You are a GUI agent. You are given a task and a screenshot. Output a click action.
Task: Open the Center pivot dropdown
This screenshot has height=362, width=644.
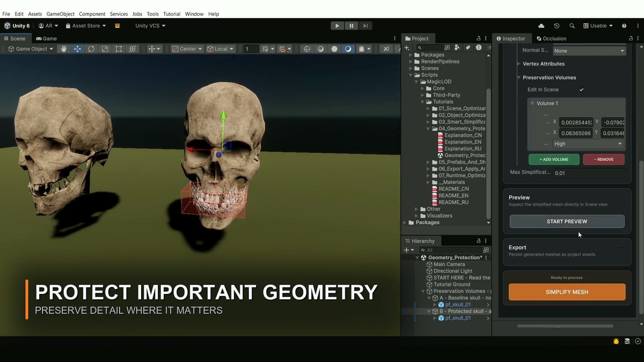coord(187,49)
